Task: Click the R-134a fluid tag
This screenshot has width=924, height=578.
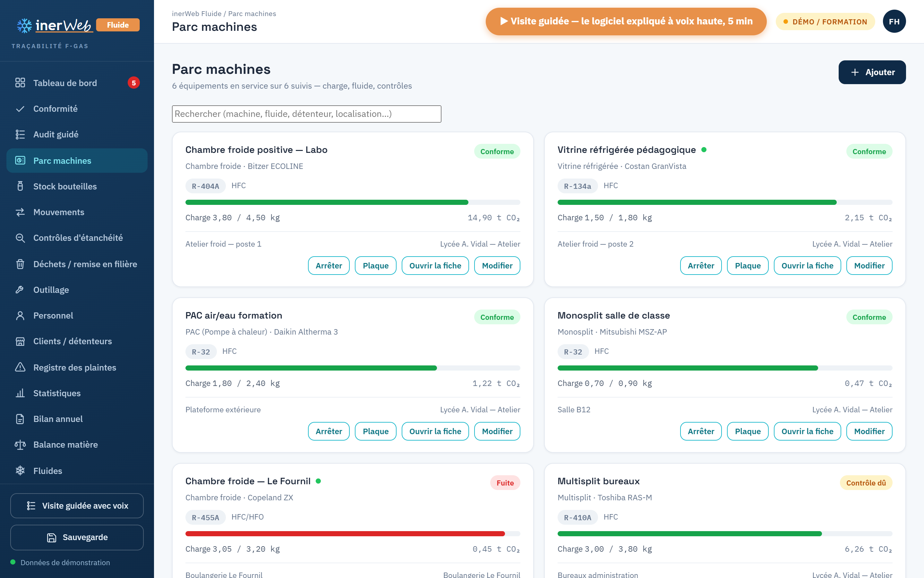Action: pos(577,186)
